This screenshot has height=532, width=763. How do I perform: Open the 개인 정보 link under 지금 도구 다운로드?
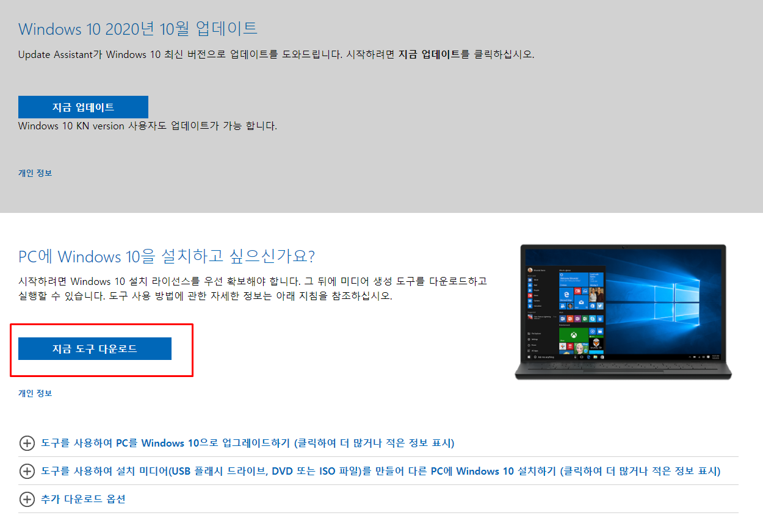tap(35, 394)
